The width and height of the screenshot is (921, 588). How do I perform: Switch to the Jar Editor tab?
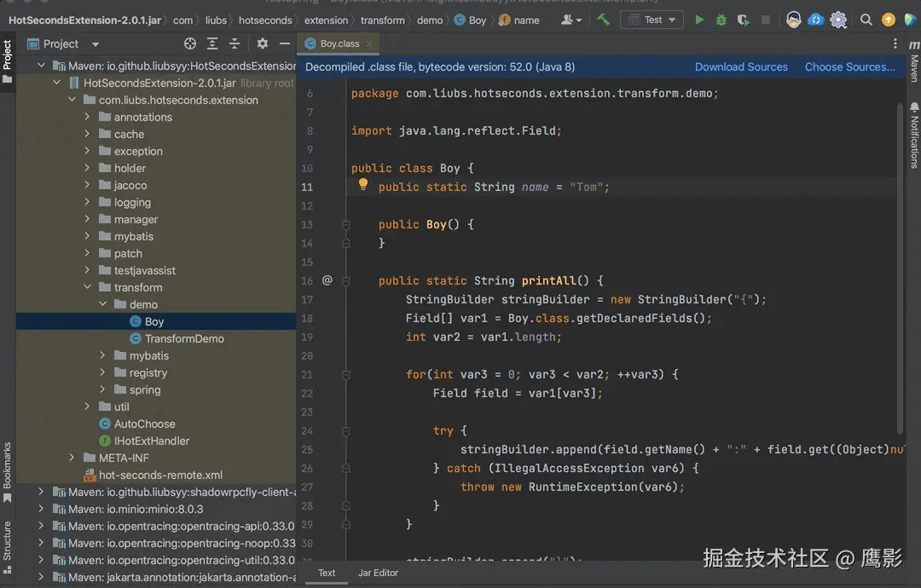377,573
